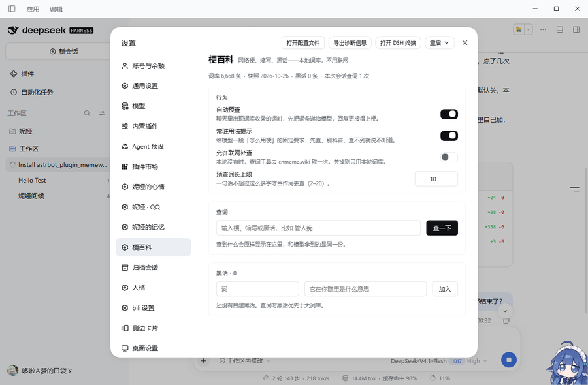Screen dimensions: 588x385
Task: Open 内置插件 settings tab
Action: (153, 126)
